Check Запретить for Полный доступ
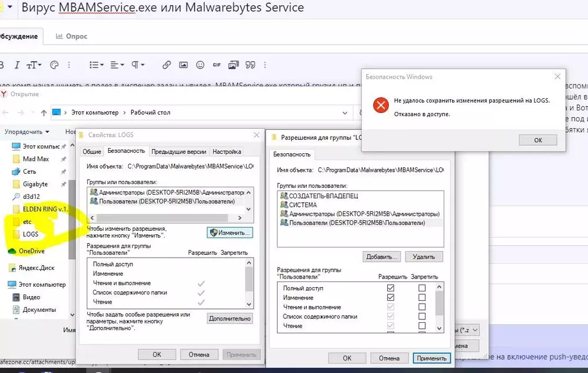Screen dimensions: 588x373 pyautogui.click(x=422, y=287)
